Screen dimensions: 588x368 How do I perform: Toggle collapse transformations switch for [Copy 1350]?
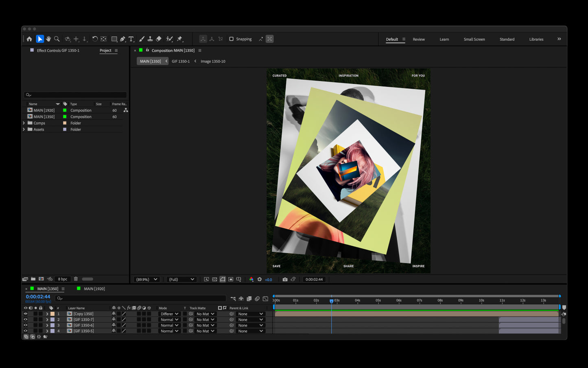tap(119, 314)
